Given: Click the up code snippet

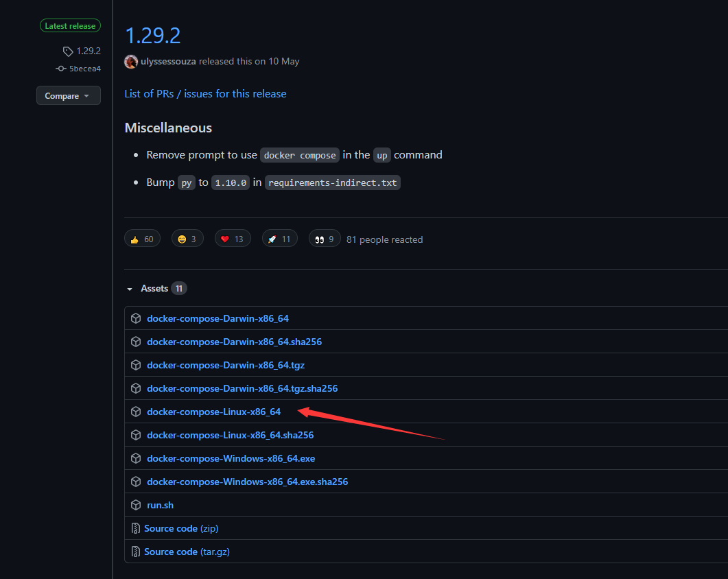Looking at the screenshot, I should coord(381,155).
